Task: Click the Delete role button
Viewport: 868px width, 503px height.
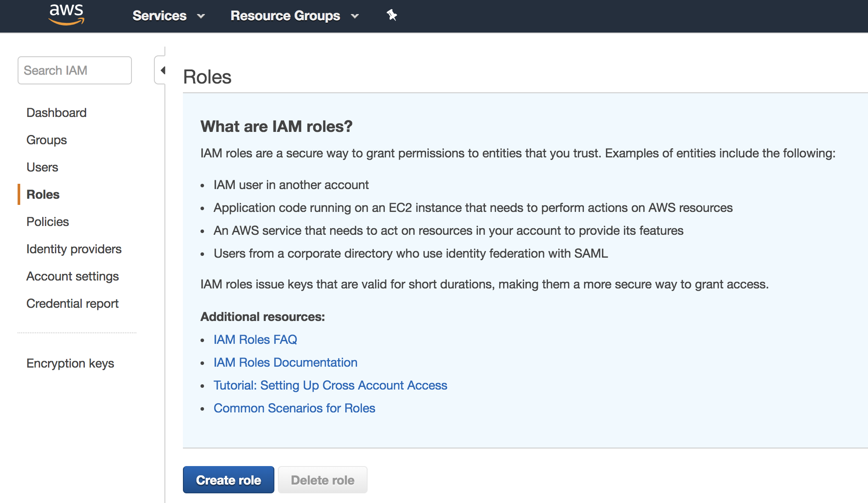Action: coord(323,480)
